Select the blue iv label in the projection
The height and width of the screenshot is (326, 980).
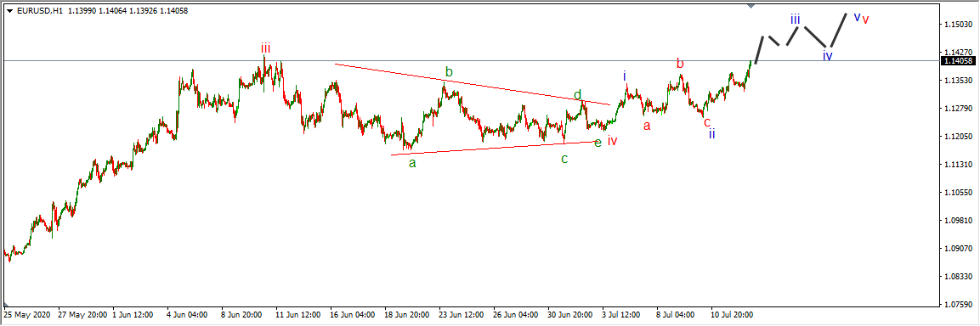point(828,55)
